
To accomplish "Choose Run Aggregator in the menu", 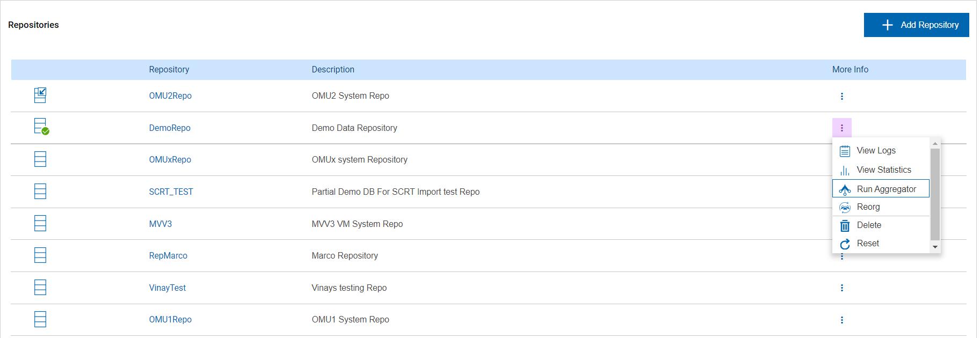I will point(886,189).
